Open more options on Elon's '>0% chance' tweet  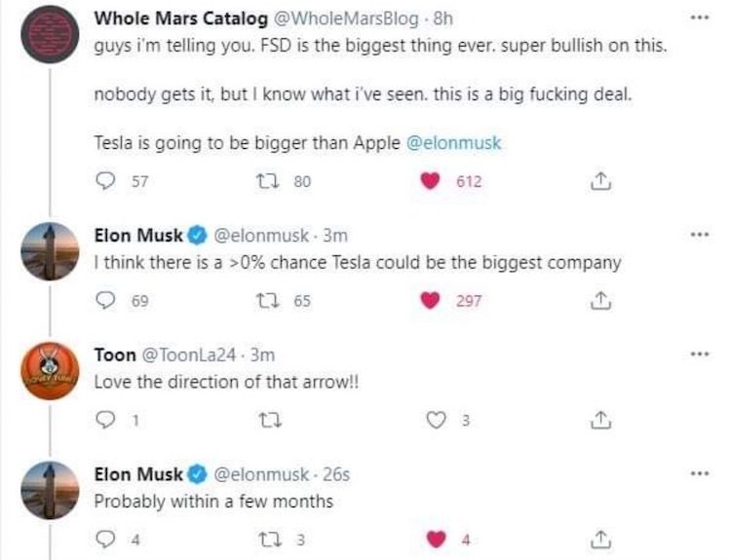click(694, 235)
